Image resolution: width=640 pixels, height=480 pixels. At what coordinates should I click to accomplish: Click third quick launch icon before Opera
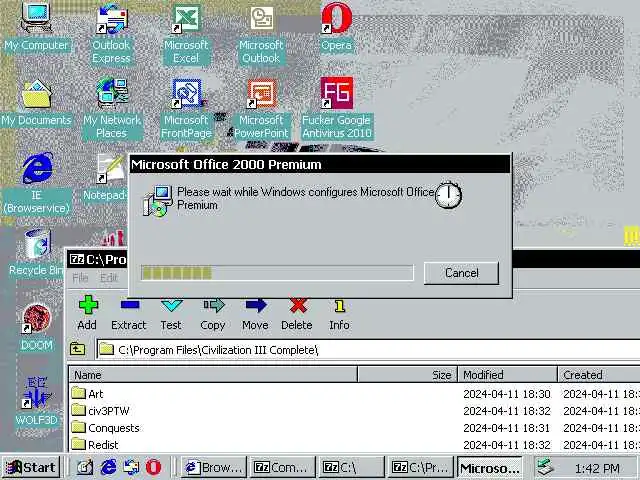coord(131,467)
